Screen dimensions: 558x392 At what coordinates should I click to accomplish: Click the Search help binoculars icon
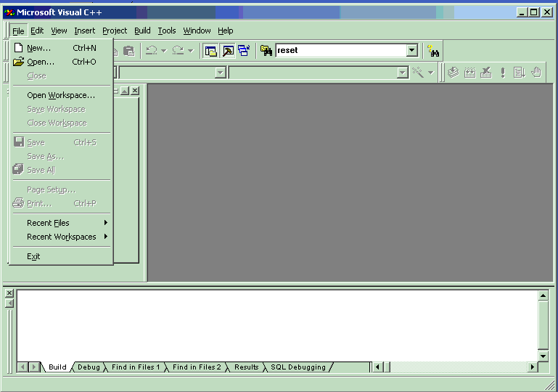pyautogui.click(x=432, y=51)
